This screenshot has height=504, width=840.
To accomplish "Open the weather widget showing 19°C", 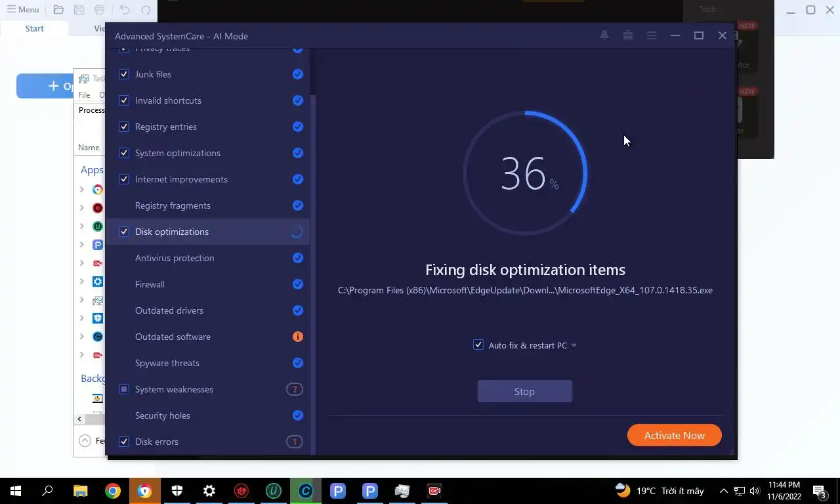I will tap(660, 491).
